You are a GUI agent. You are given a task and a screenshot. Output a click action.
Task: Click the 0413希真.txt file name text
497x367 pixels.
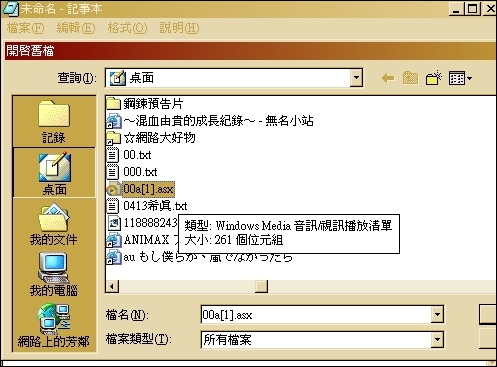[x=155, y=206]
